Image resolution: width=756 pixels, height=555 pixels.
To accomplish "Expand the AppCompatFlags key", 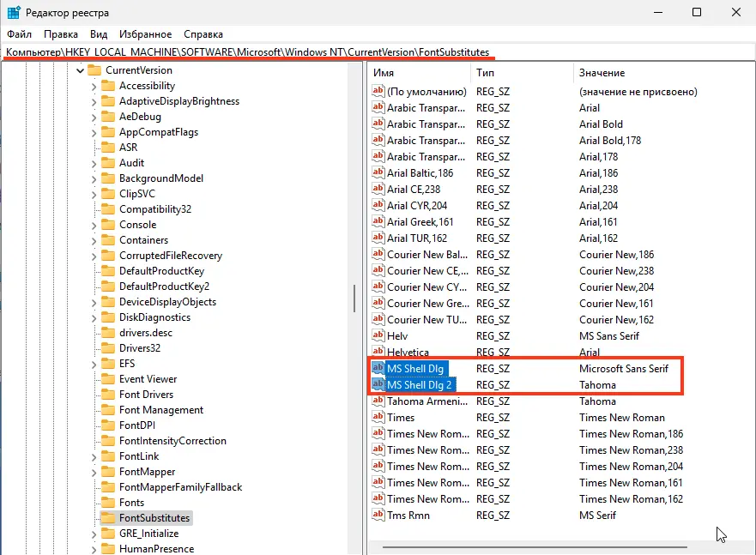I will 94,132.
